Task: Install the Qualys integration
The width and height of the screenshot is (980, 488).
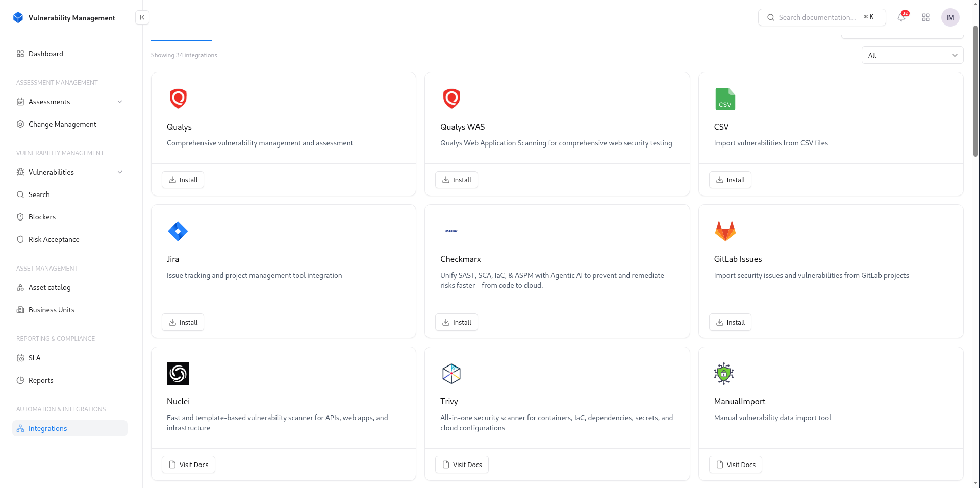Action: (x=183, y=180)
